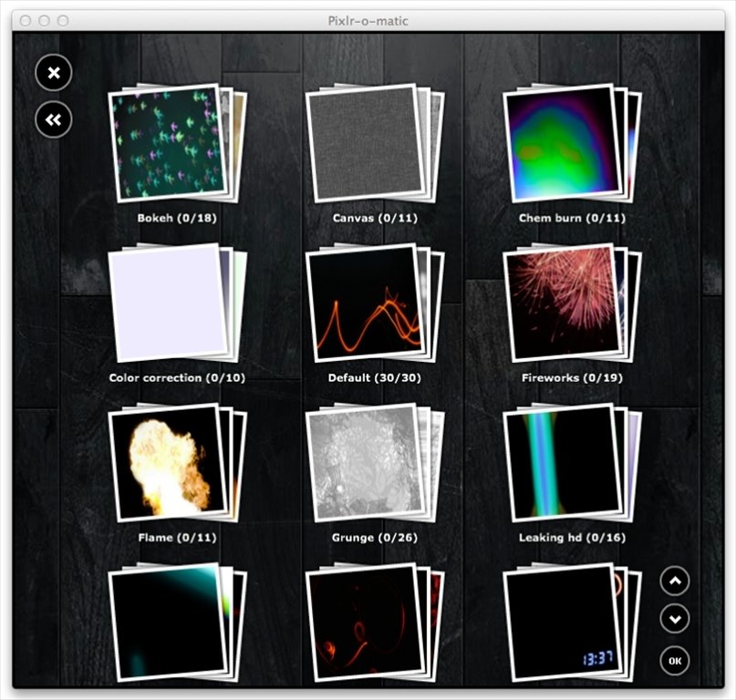Select the pack thumbnail showing 13:37 clock
The image size is (736, 700).
point(572,623)
